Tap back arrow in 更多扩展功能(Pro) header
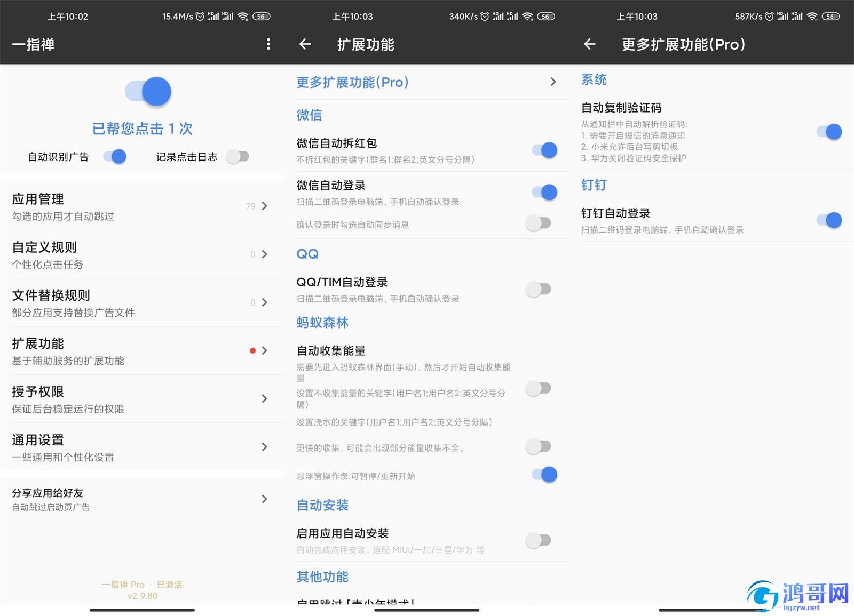Viewport: 854px width, 616px height. click(589, 44)
